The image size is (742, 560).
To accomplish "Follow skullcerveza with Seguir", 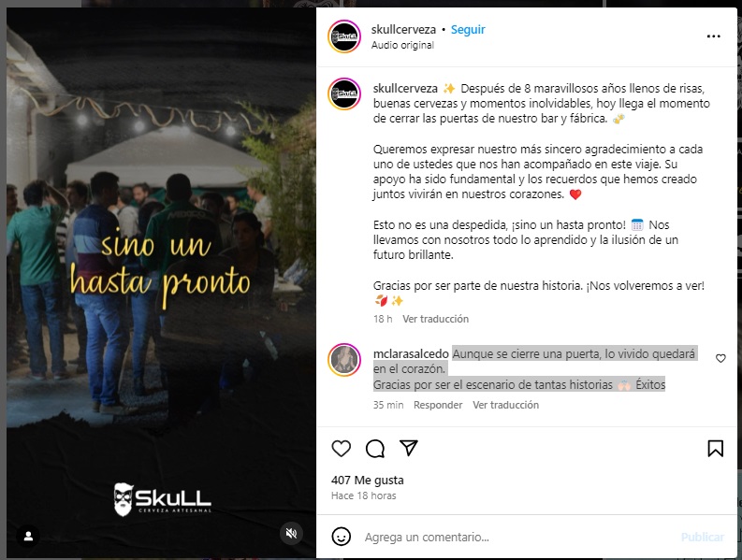I will tap(468, 29).
